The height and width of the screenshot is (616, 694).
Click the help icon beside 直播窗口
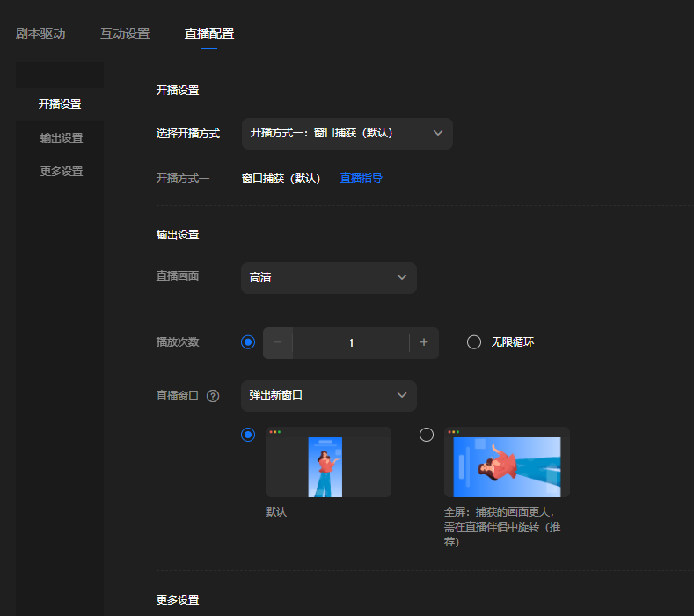click(213, 396)
